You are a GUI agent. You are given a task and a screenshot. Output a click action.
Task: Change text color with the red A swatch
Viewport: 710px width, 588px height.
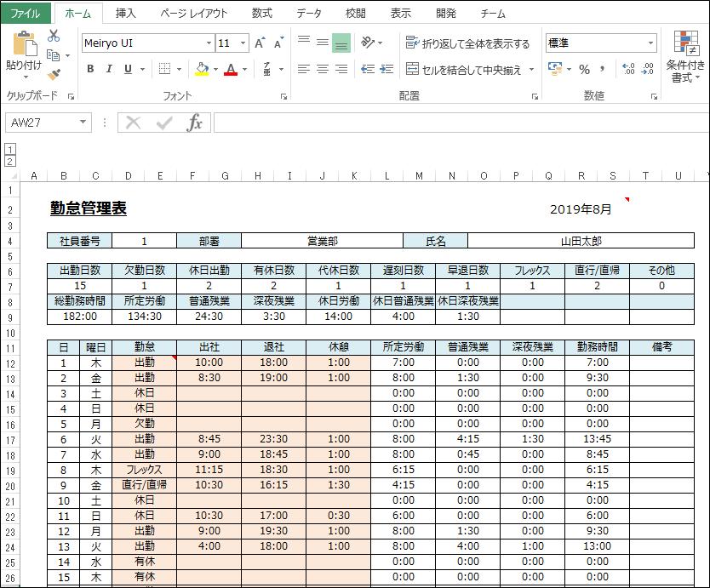(x=231, y=70)
